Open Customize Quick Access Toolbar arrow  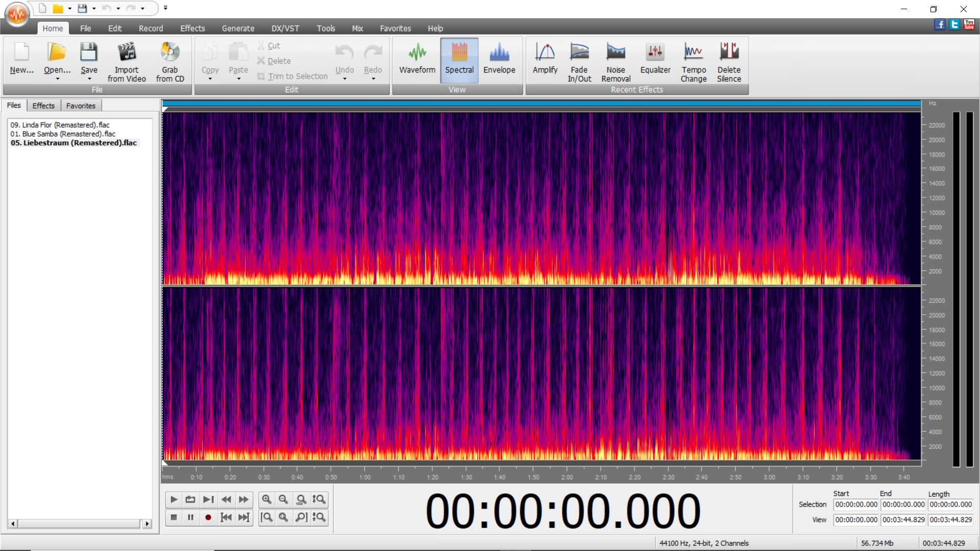click(165, 8)
